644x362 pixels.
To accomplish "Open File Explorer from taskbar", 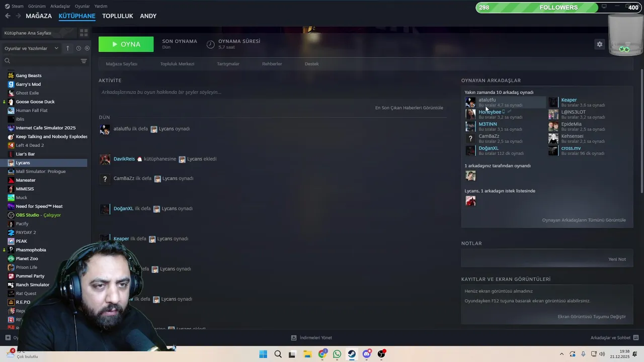I will click(x=307, y=354).
